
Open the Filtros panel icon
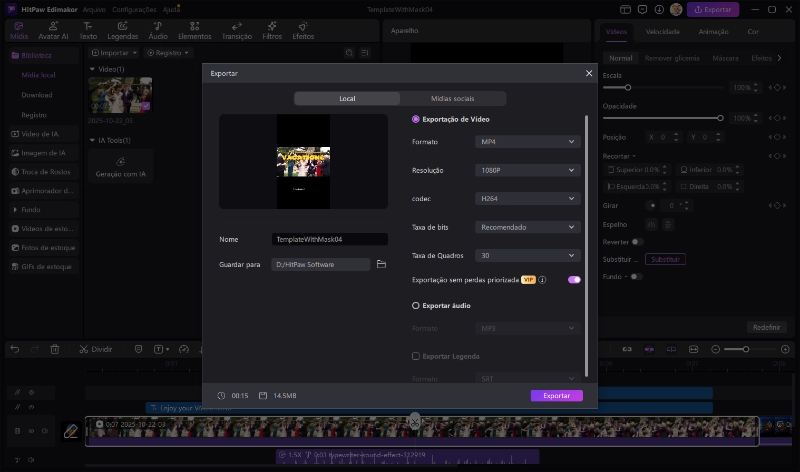271,30
